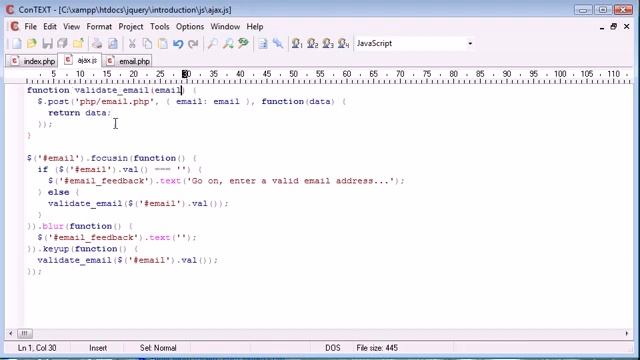Print the document with printer icon

[97, 43]
